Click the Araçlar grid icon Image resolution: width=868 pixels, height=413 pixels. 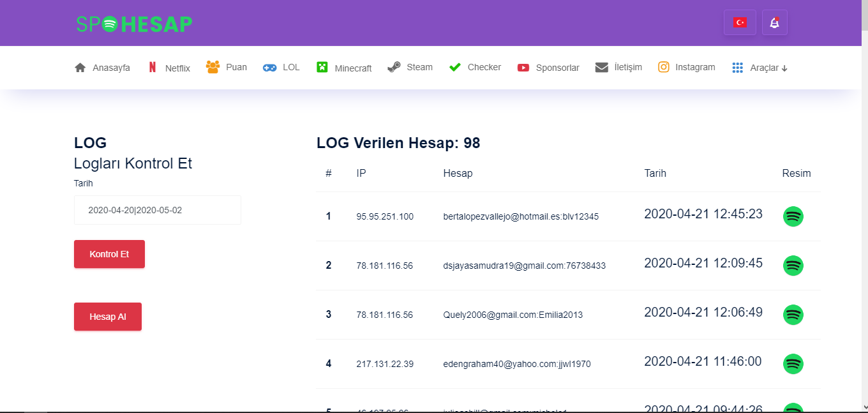738,68
